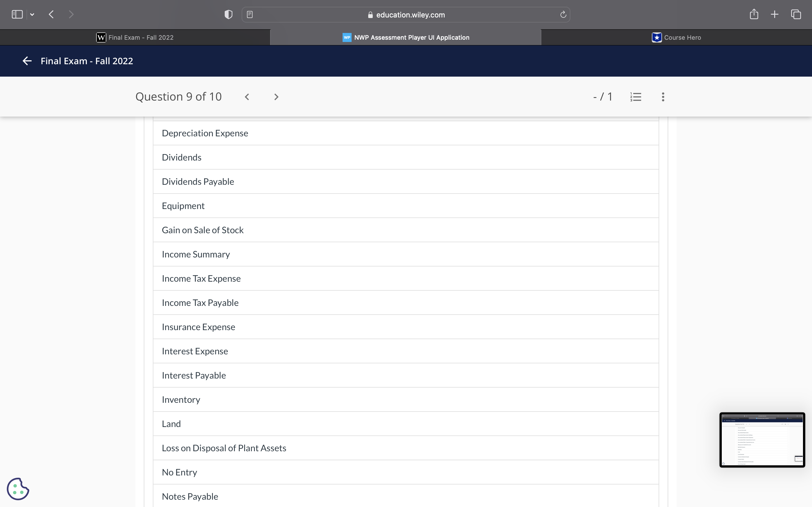Advance to the next question with right chevron
812x507 pixels.
click(x=276, y=97)
